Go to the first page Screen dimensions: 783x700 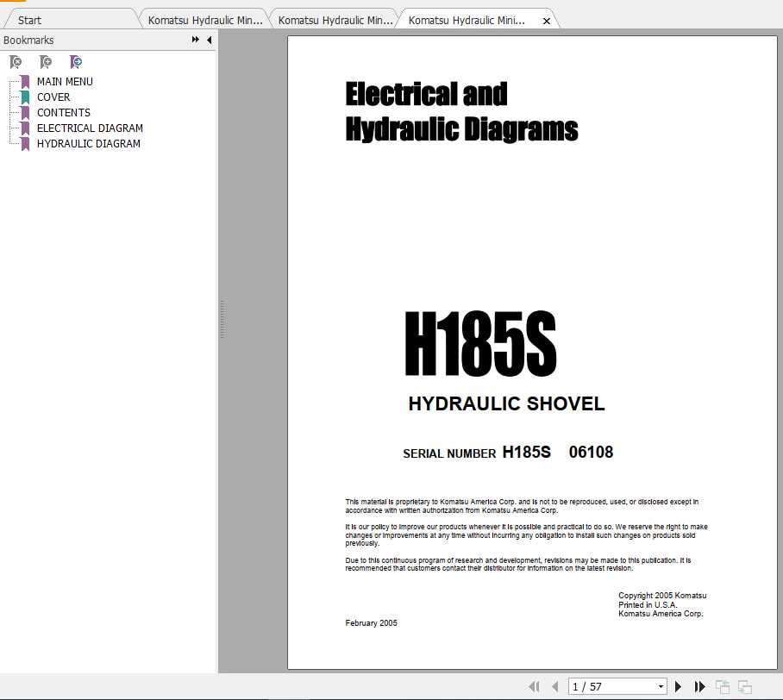[534, 686]
